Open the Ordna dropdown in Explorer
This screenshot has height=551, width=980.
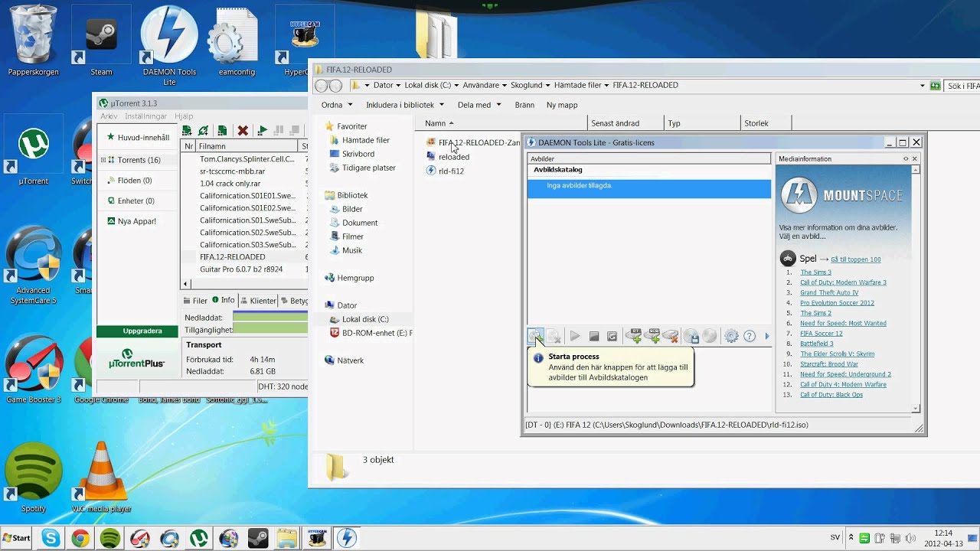click(x=337, y=105)
